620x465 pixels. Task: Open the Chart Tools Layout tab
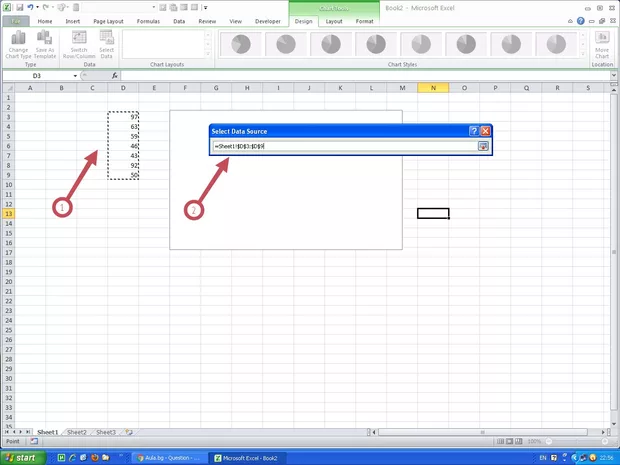click(x=334, y=21)
